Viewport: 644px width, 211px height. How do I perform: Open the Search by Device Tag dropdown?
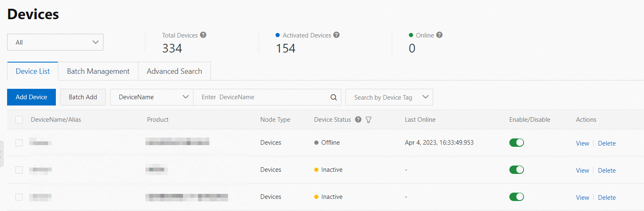tap(389, 97)
